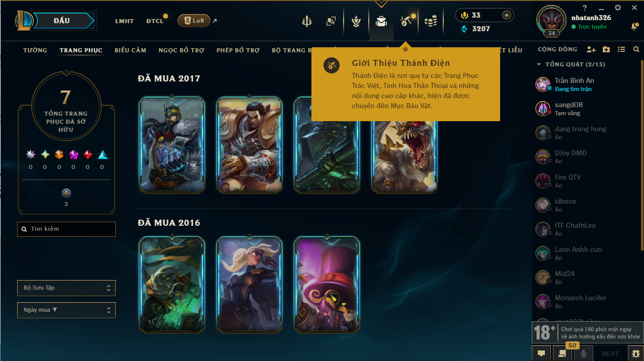Open the Loot hammer crafting icon
Screen dimensions: 644x361
pyautogui.click(x=406, y=21)
